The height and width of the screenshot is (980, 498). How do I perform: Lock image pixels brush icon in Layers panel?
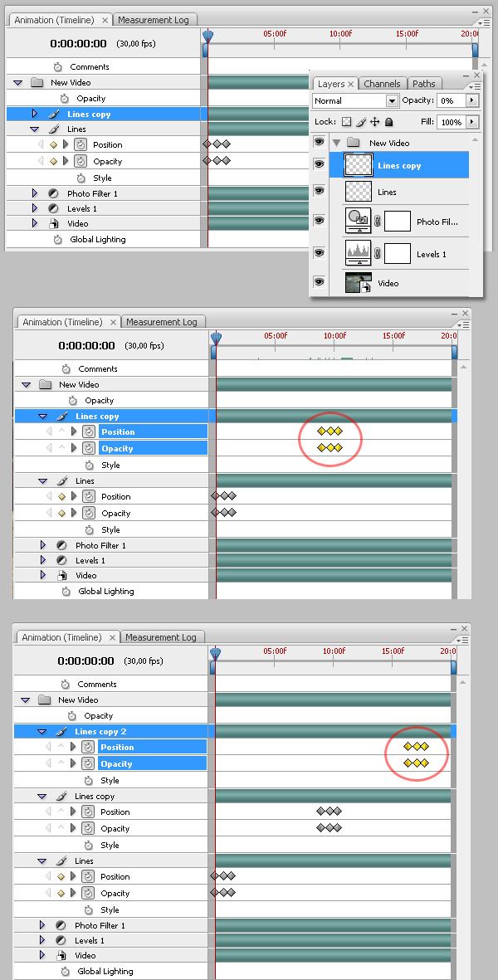(360, 122)
